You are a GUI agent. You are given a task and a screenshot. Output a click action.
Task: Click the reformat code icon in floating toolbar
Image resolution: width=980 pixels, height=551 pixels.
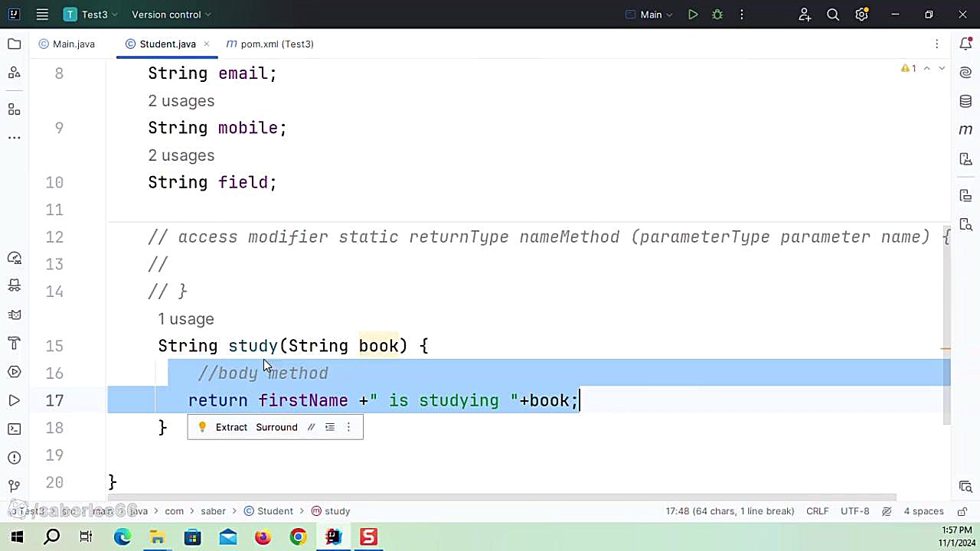pyautogui.click(x=330, y=427)
